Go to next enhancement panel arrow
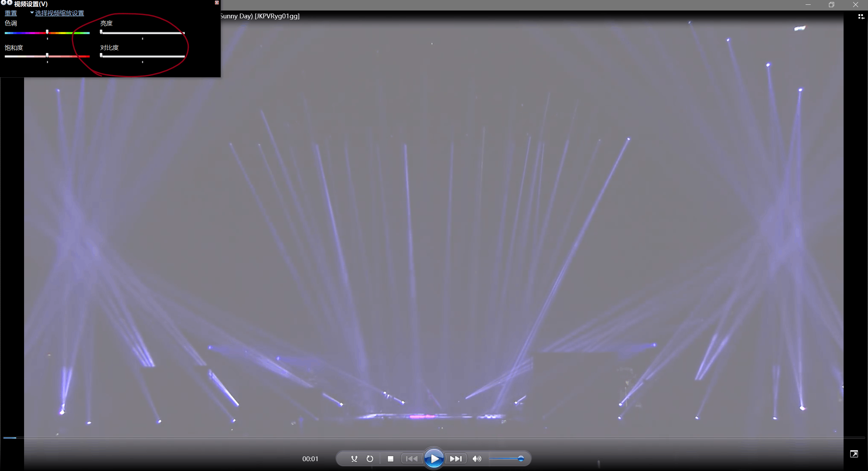Image resolution: width=868 pixels, height=471 pixels. click(9, 3)
